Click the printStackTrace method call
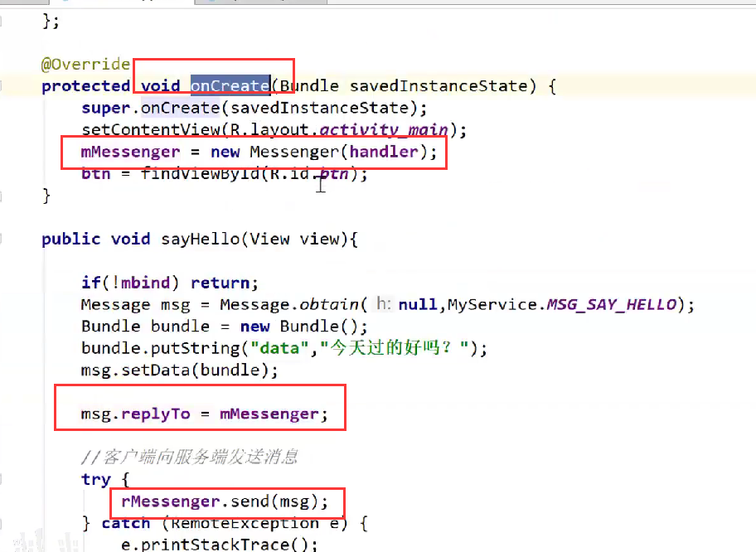 (x=215, y=545)
